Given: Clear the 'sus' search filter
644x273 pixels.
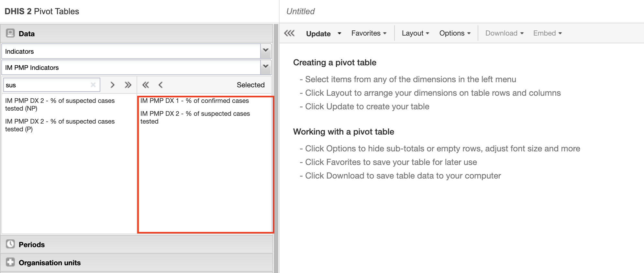Looking at the screenshot, I should point(93,85).
